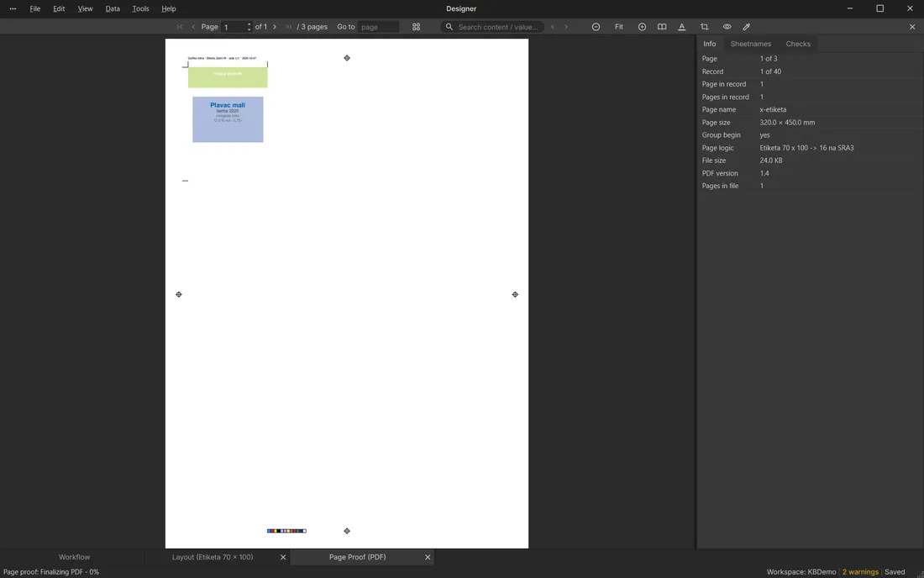Click the left registration mark on page

point(179,295)
